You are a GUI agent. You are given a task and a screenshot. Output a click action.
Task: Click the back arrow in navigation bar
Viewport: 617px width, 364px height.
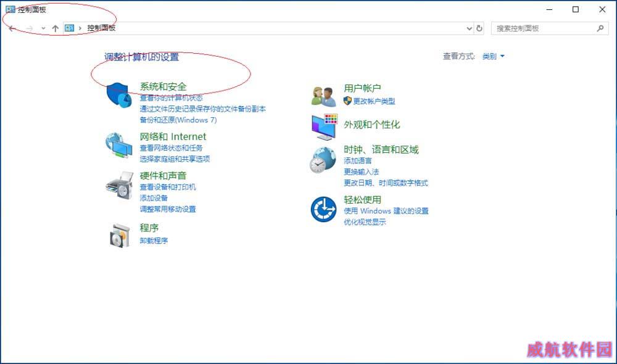[x=12, y=28]
